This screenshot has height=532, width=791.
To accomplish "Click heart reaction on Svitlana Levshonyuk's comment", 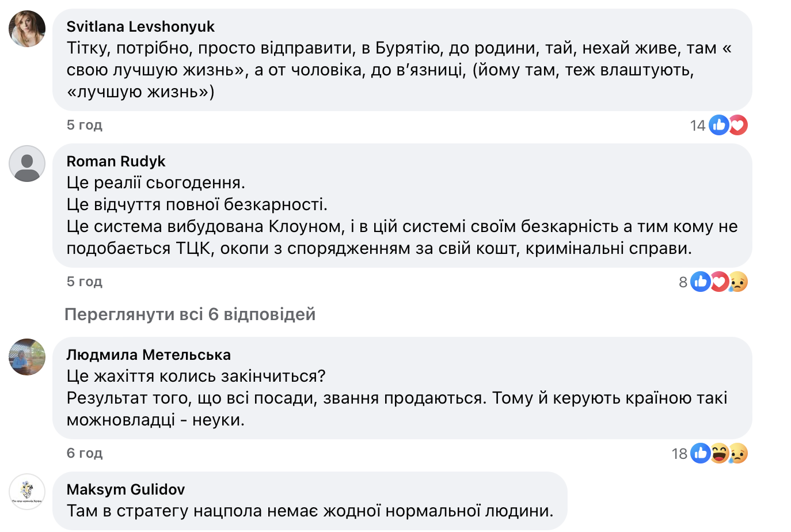I will (738, 125).
